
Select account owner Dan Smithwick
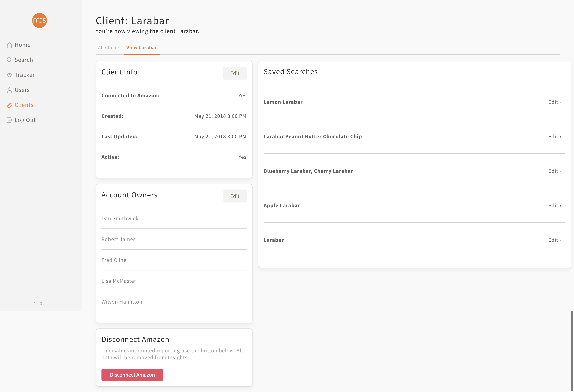pos(120,219)
